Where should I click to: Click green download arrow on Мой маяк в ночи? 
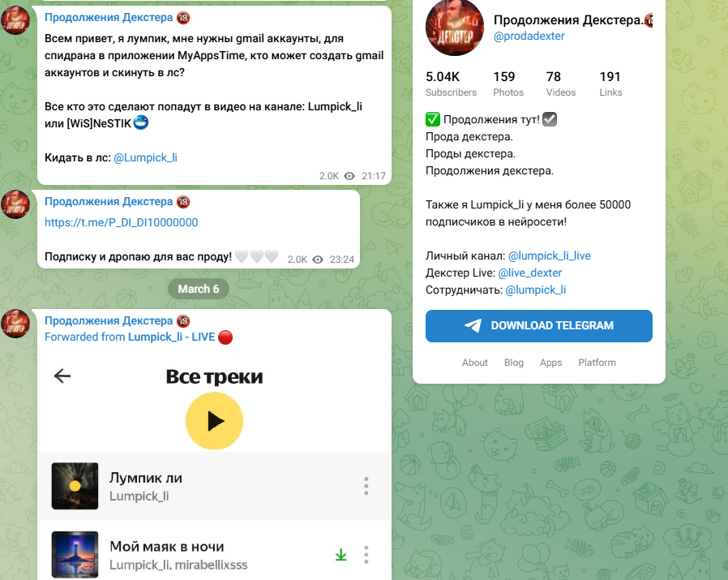[340, 555]
